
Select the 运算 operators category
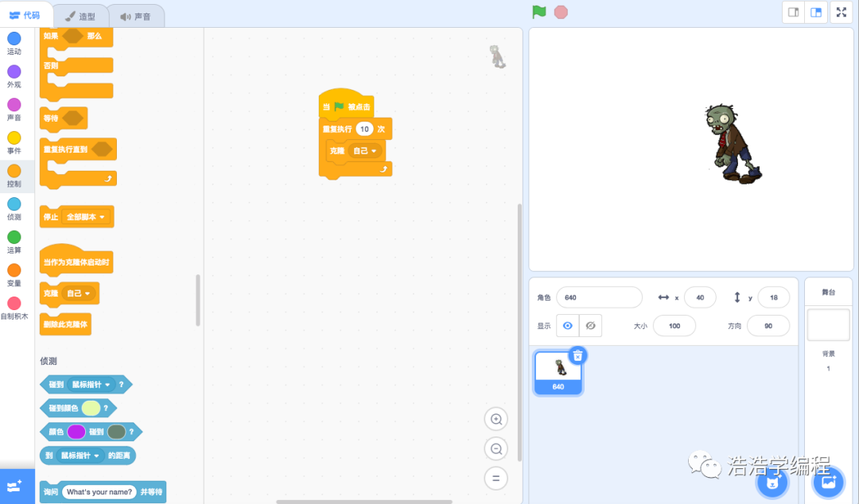[14, 242]
